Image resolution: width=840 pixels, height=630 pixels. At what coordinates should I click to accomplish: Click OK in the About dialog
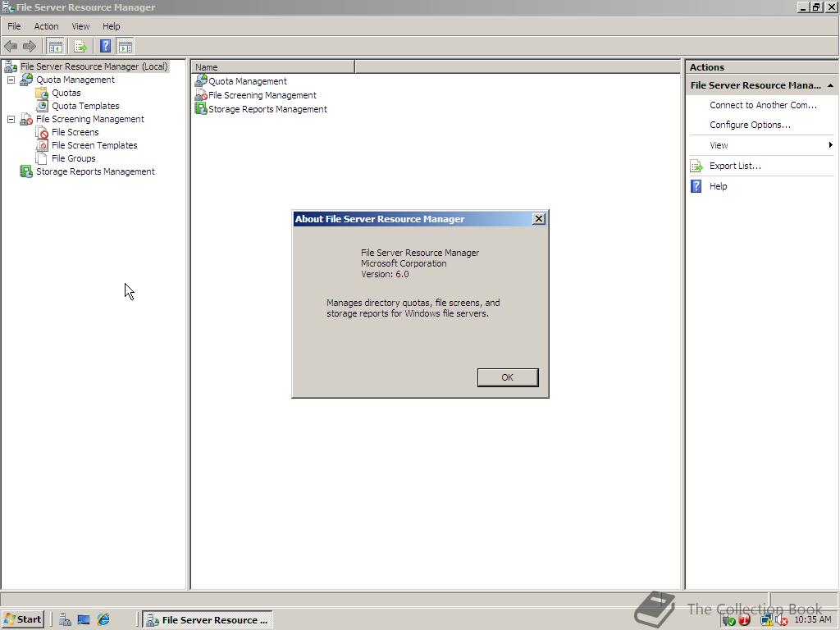(507, 377)
